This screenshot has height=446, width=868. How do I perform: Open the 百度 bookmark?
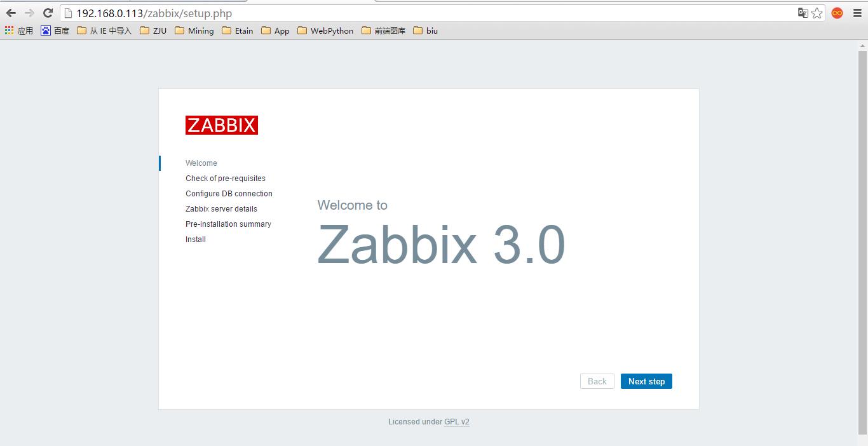[56, 30]
